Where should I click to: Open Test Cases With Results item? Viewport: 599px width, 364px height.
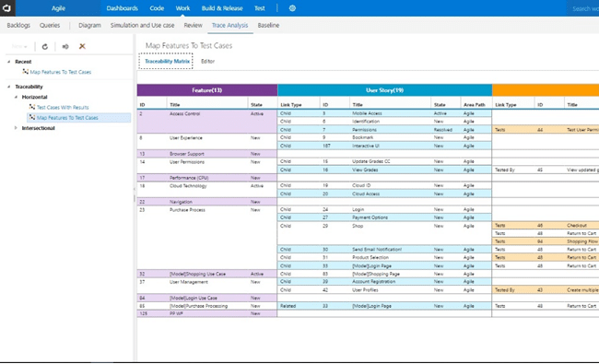pos(63,107)
